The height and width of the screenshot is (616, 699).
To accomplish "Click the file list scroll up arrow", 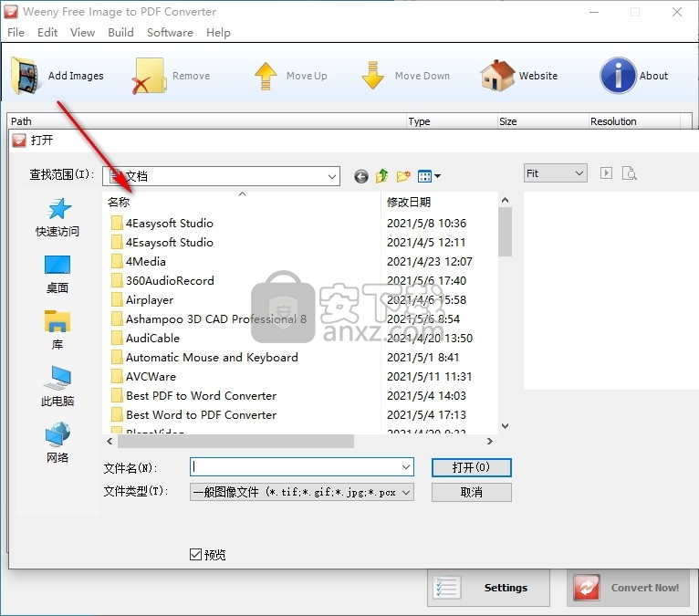I will click(505, 200).
